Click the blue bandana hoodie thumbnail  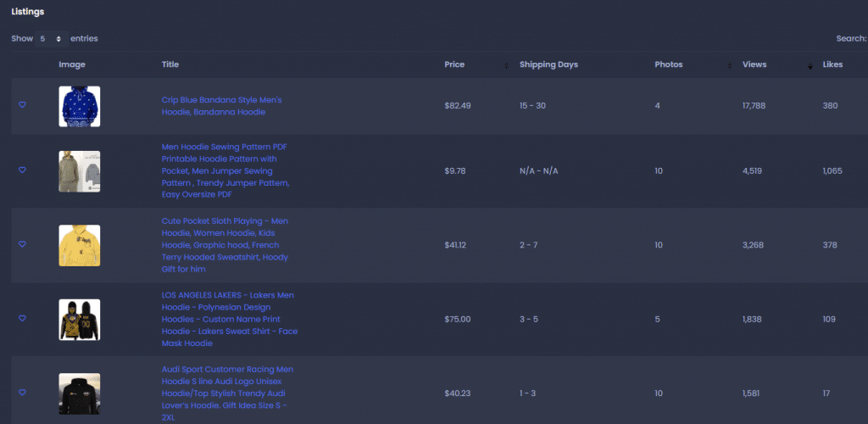[x=80, y=106]
